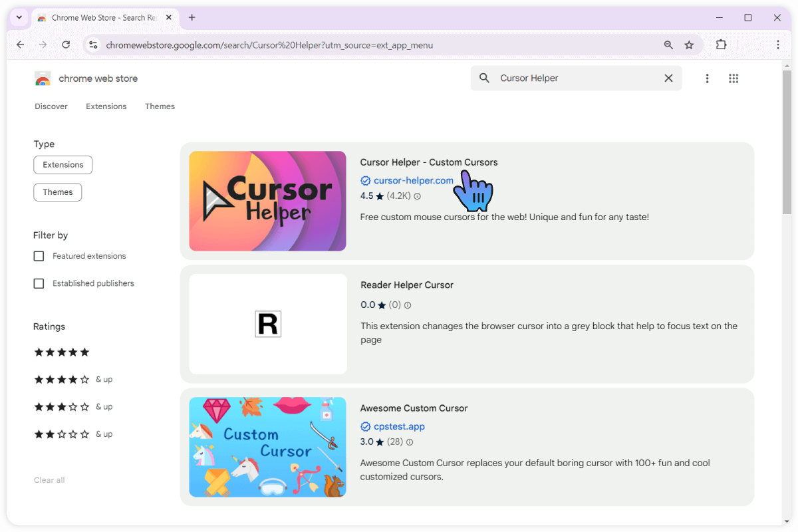Switch to the Discover tab
This screenshot has height=532, width=798.
[x=51, y=106]
